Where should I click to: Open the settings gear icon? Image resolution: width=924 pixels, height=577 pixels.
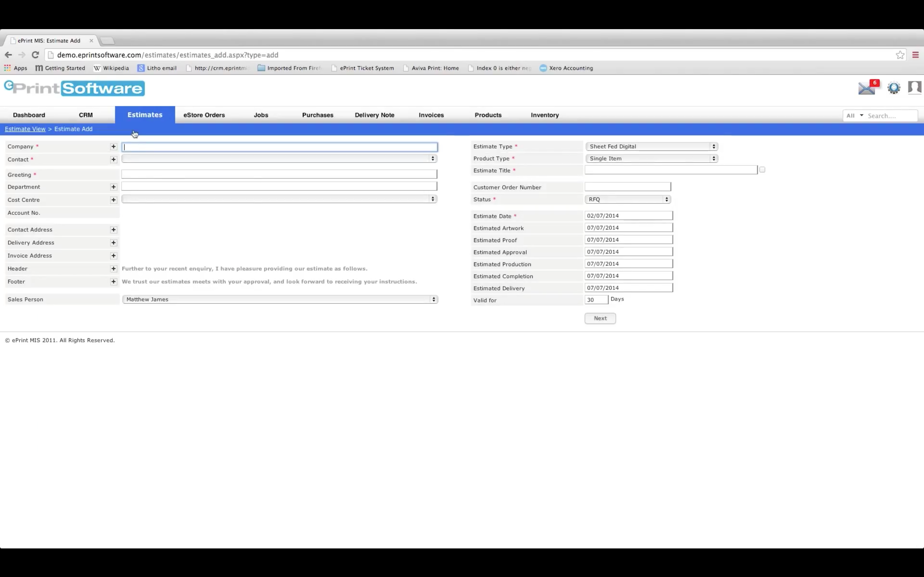[893, 88]
